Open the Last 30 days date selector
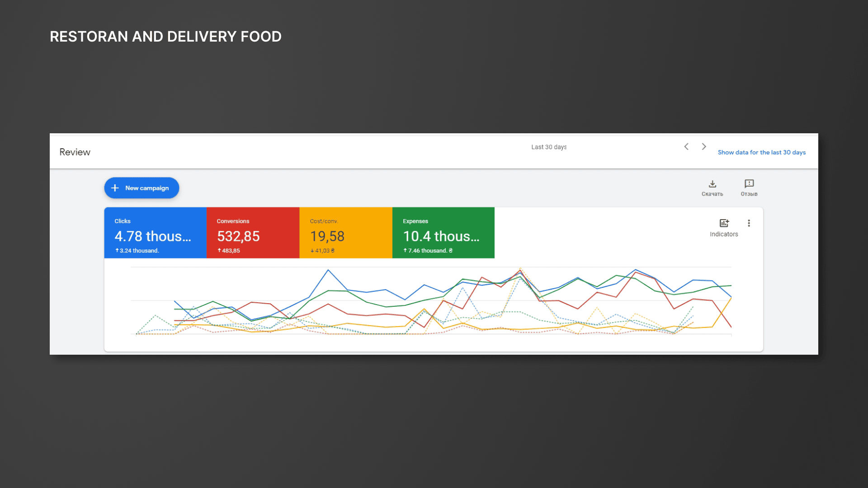Screen dimensions: 868x488 click(x=549, y=147)
